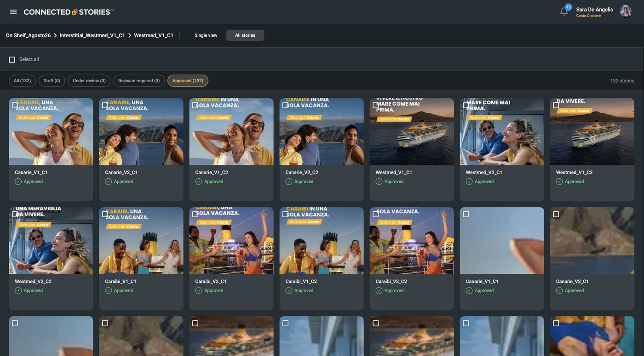
Task: Click approved status icon under Canarie_V1_C2
Action: 199,181
